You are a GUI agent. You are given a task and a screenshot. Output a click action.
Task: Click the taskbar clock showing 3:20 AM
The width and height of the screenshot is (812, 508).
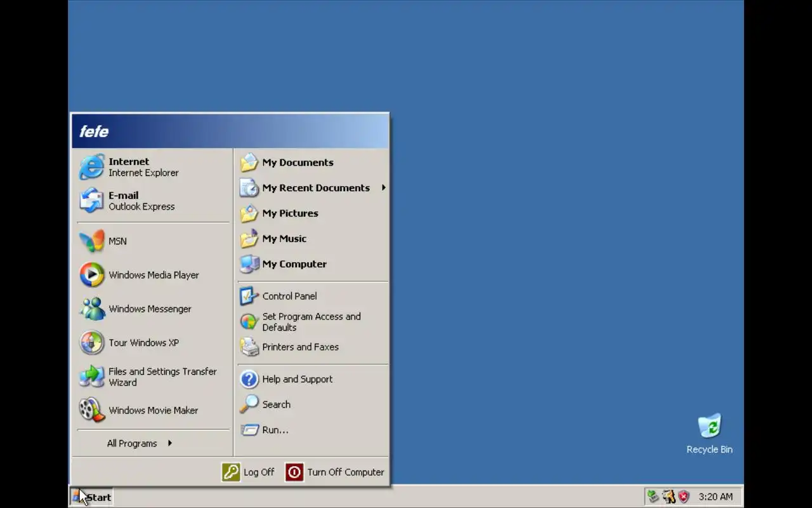(716, 497)
